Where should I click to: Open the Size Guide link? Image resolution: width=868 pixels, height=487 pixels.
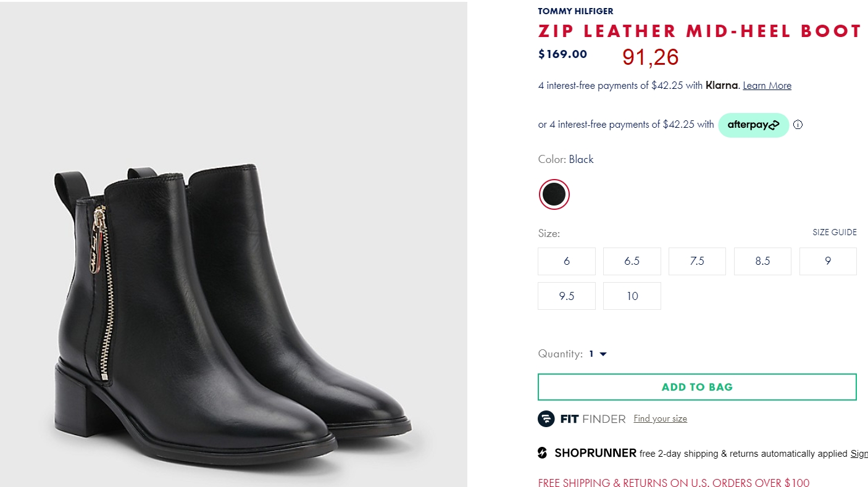click(x=835, y=232)
